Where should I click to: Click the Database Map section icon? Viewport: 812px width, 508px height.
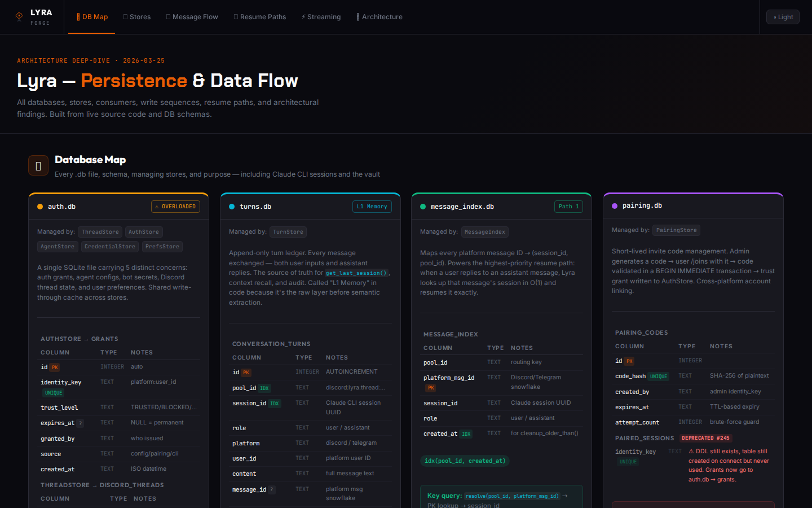(38, 166)
